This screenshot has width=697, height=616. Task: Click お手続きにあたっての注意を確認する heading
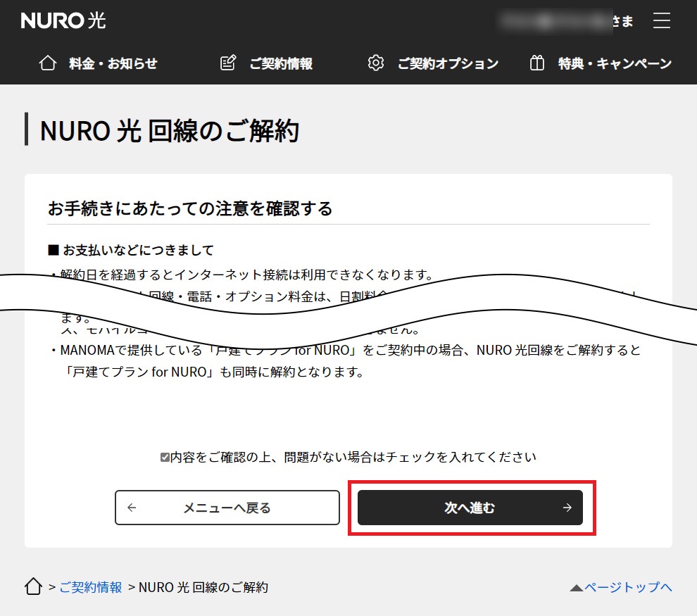(x=190, y=208)
